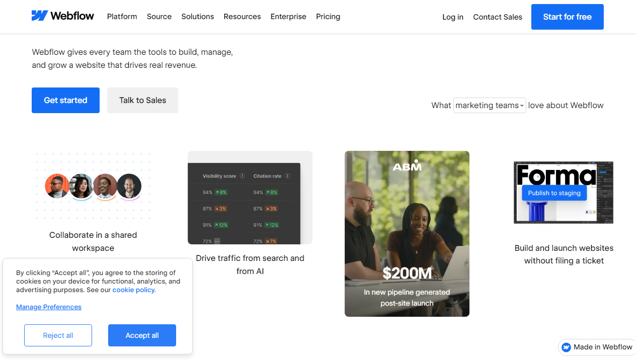Open the Solutions menu
This screenshot has height=362, width=644.
click(x=198, y=17)
